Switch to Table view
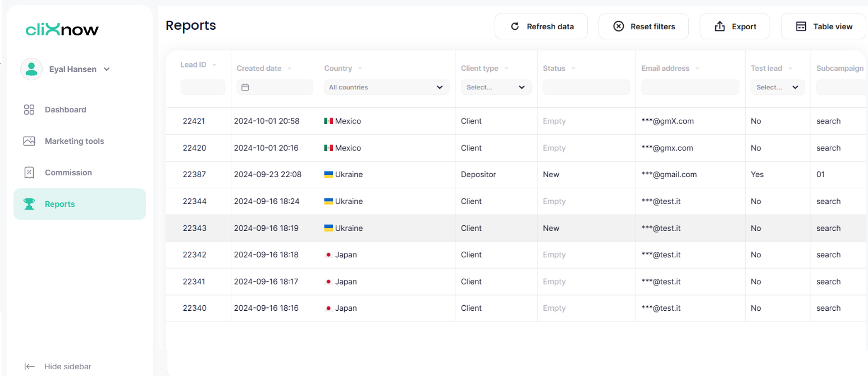Screen dimensions: 868x376 click(824, 26)
